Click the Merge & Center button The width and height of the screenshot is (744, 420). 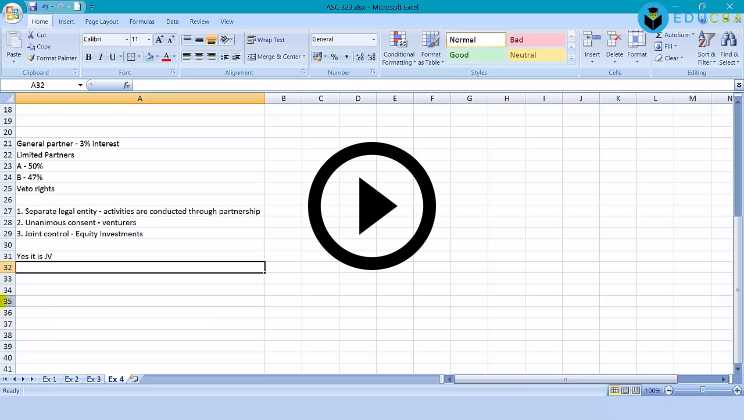click(x=277, y=57)
